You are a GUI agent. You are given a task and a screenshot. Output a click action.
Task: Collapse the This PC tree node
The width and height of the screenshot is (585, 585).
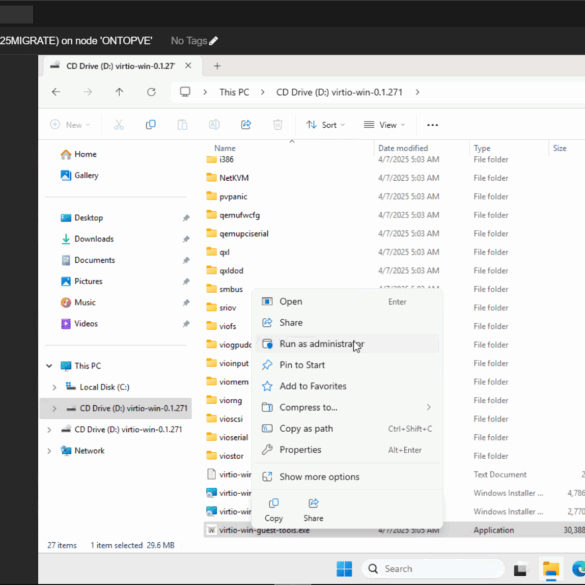coord(49,366)
